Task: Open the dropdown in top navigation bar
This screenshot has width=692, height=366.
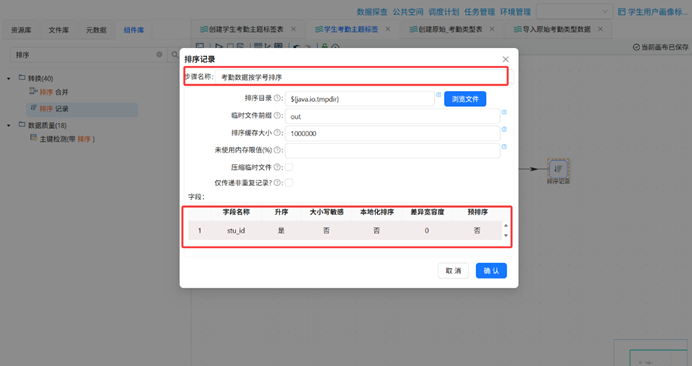Action: point(574,12)
